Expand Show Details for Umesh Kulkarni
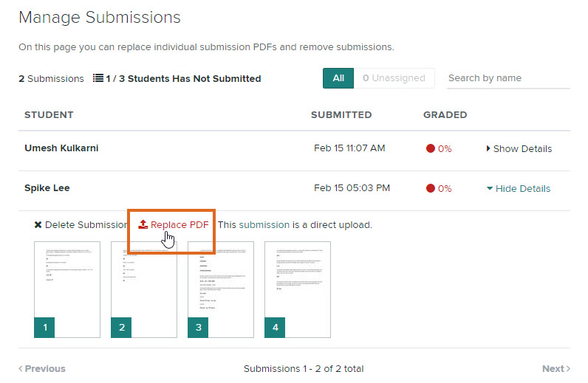The width and height of the screenshot is (588, 383). (x=519, y=148)
